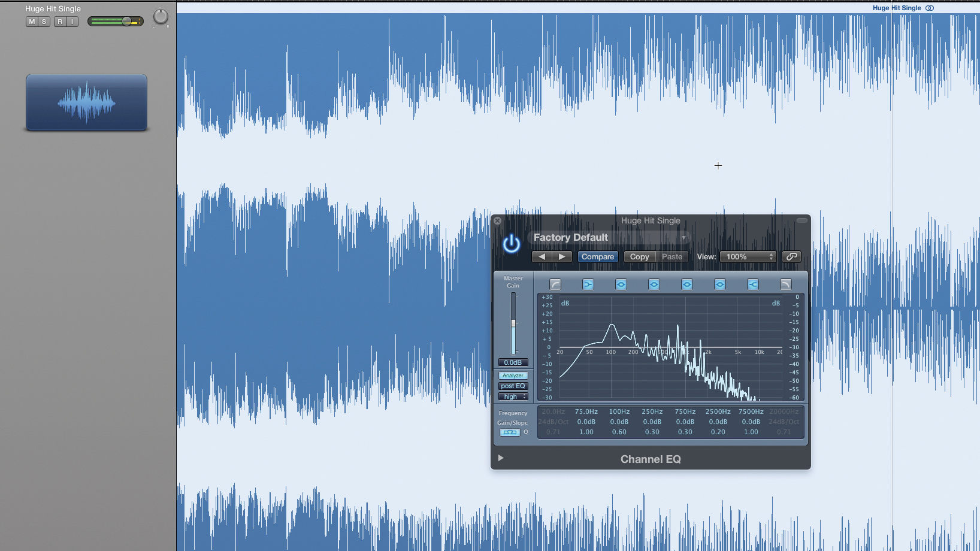Select the 20000Hz low-pass frequency value
The height and width of the screenshot is (551, 980).
(784, 411)
